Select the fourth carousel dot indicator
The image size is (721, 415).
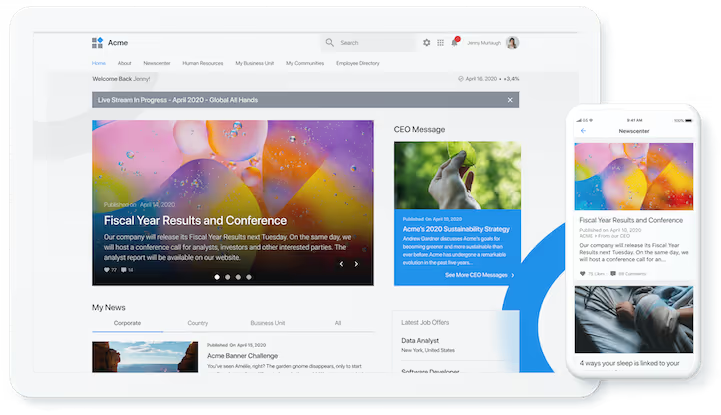(249, 276)
